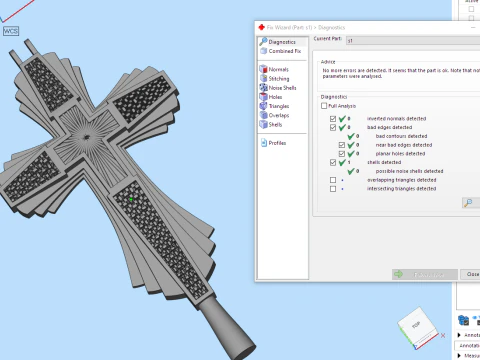Expand the Annotations section arrow

coord(459,335)
